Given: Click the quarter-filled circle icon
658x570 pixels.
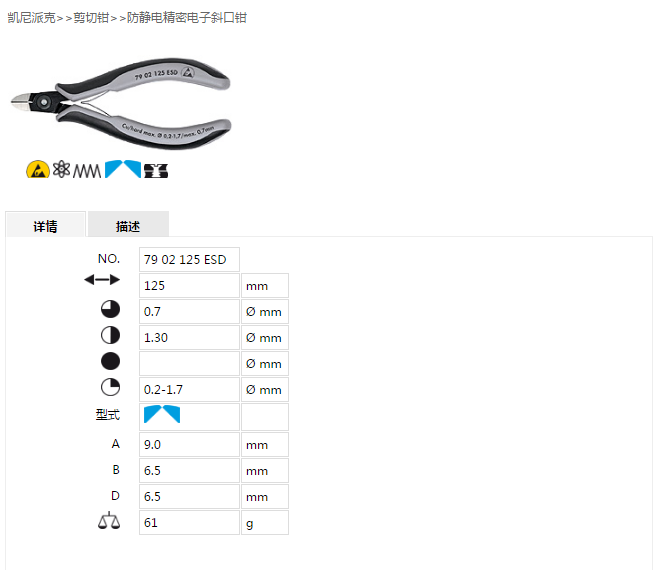Looking at the screenshot, I should pos(110,387).
